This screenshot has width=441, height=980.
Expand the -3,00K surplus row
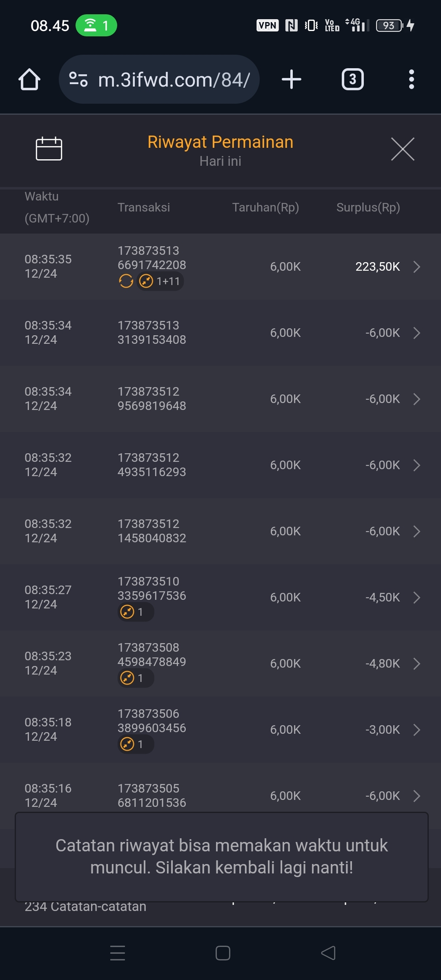pos(416,730)
